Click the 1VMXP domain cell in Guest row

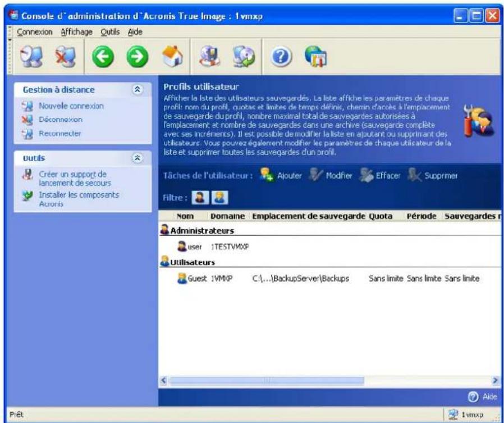pos(222,279)
